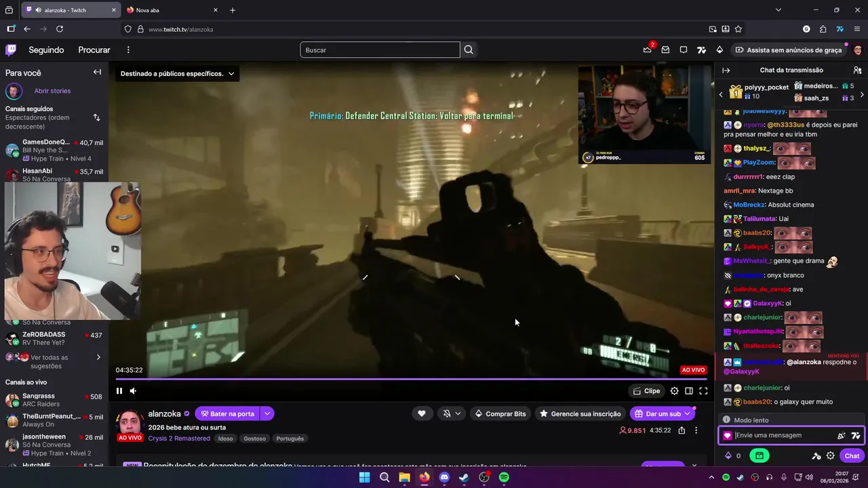Open the Bater na porta dropdown arrow
Image resolution: width=868 pixels, height=488 pixels.
(x=267, y=413)
